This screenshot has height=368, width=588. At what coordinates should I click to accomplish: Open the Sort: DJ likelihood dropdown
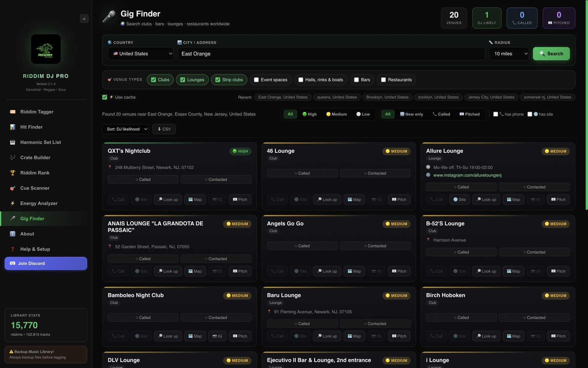pos(126,129)
